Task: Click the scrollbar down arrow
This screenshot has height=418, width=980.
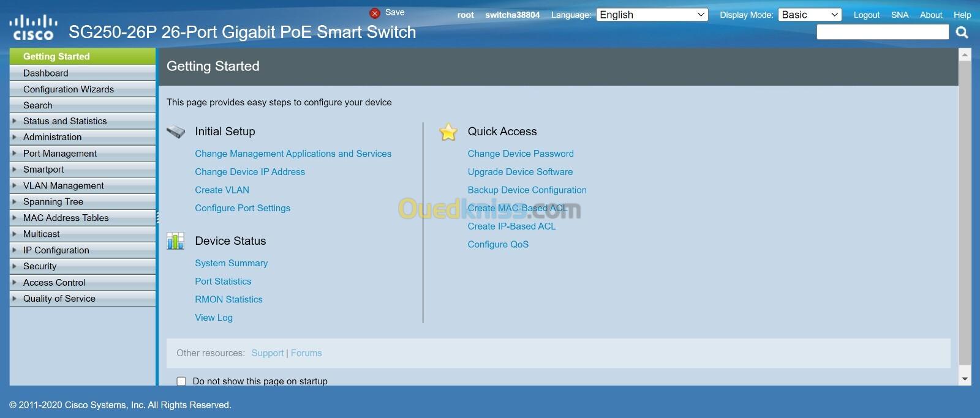Action: [965, 379]
